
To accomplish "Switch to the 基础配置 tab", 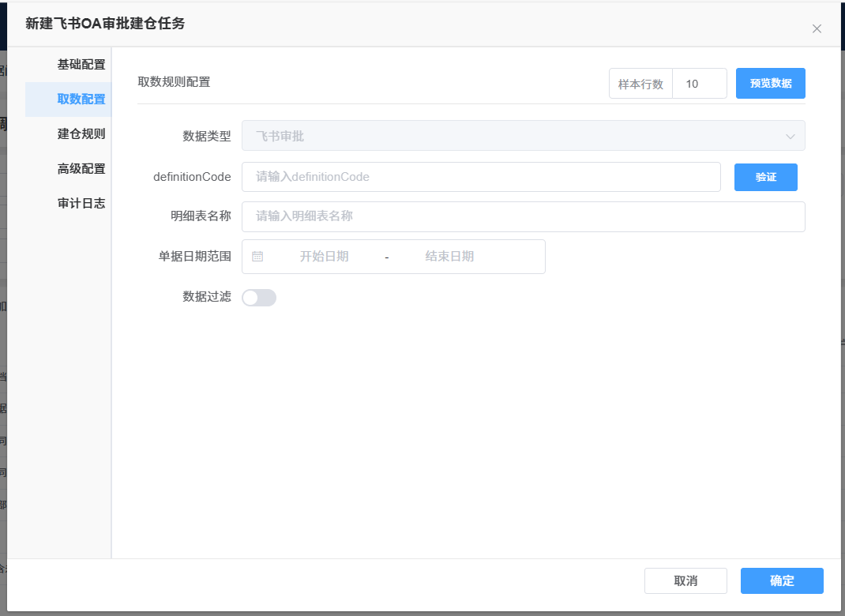I will click(x=81, y=65).
